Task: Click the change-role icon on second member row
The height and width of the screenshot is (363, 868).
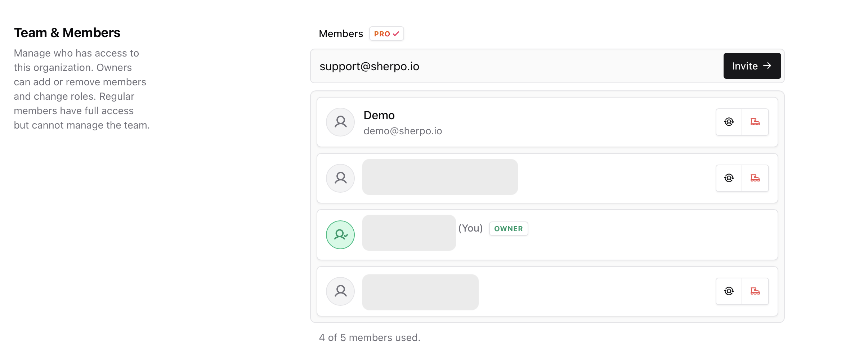Action: (729, 178)
